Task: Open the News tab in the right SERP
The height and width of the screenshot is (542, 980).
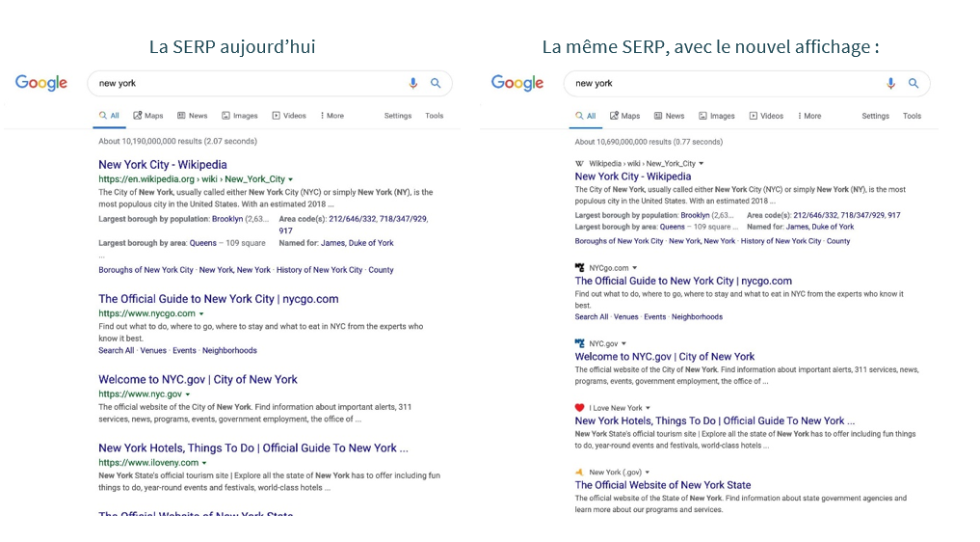Action: click(x=669, y=116)
